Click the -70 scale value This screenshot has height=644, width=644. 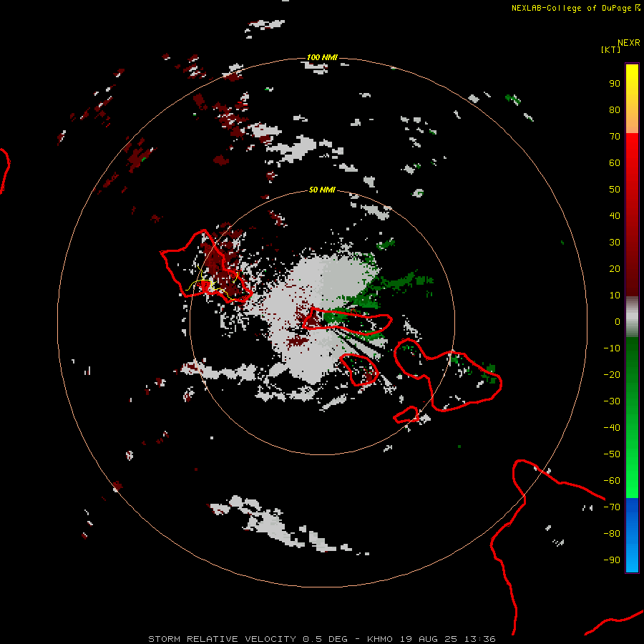point(612,507)
